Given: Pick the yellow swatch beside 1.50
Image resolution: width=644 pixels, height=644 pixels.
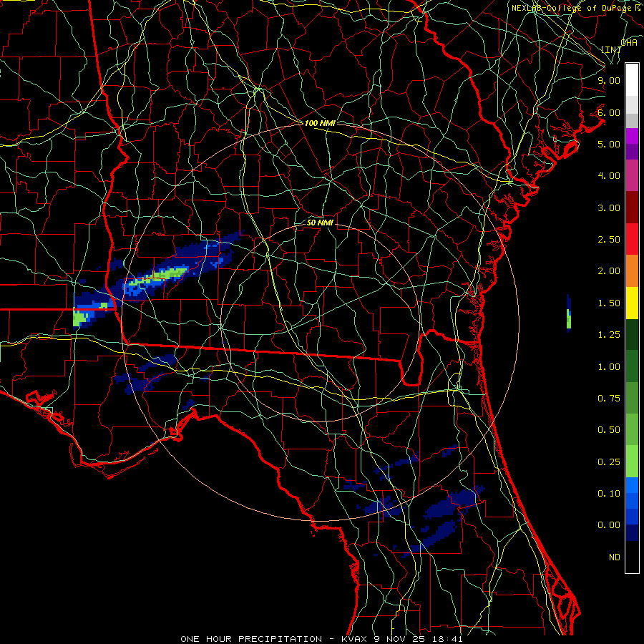Looking at the screenshot, I should point(632,303).
